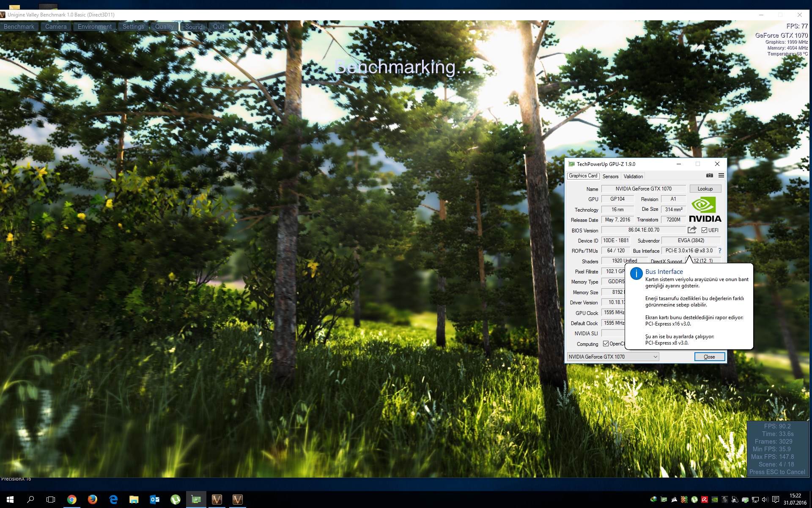
Task: Take a GPU-Z screenshot with camera icon
Action: tap(709, 175)
